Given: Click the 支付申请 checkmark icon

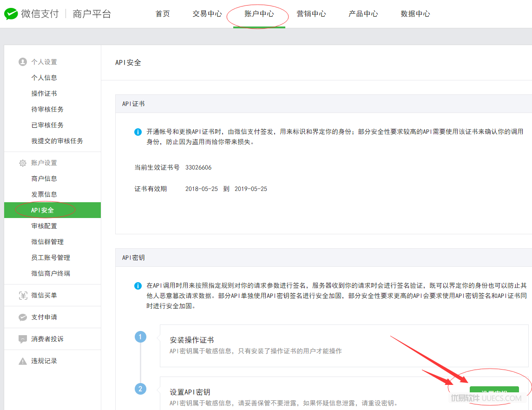Looking at the screenshot, I should pos(23,317).
